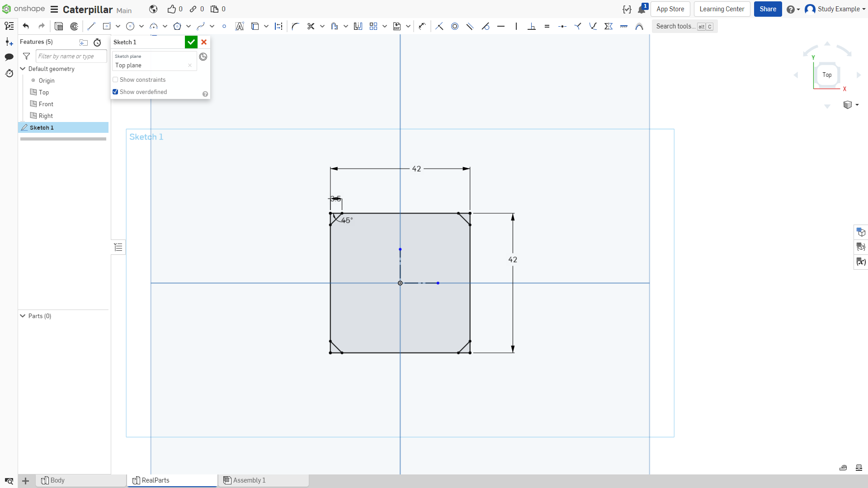Screen dimensions: 868x488
Task: Select the Center point circle tool
Action: (x=130, y=26)
